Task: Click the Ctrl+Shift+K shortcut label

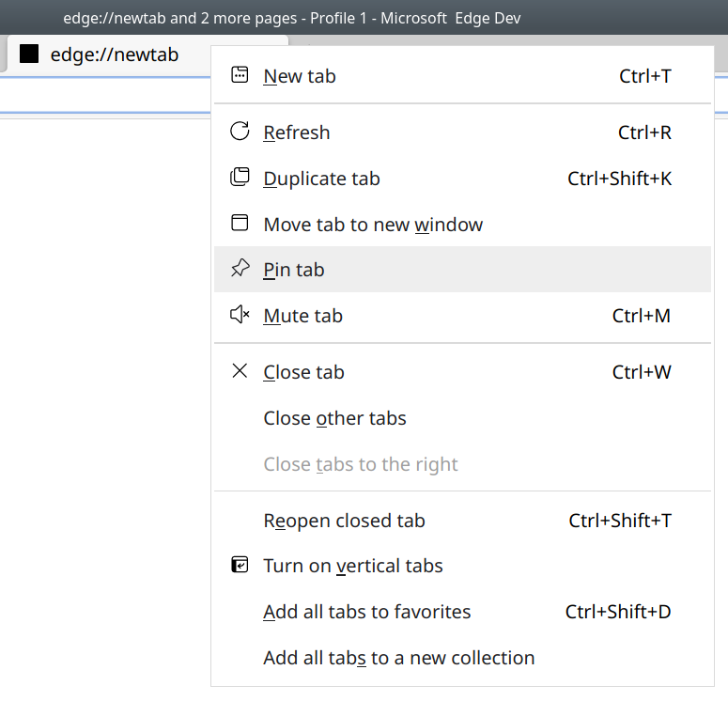Action: point(619,179)
